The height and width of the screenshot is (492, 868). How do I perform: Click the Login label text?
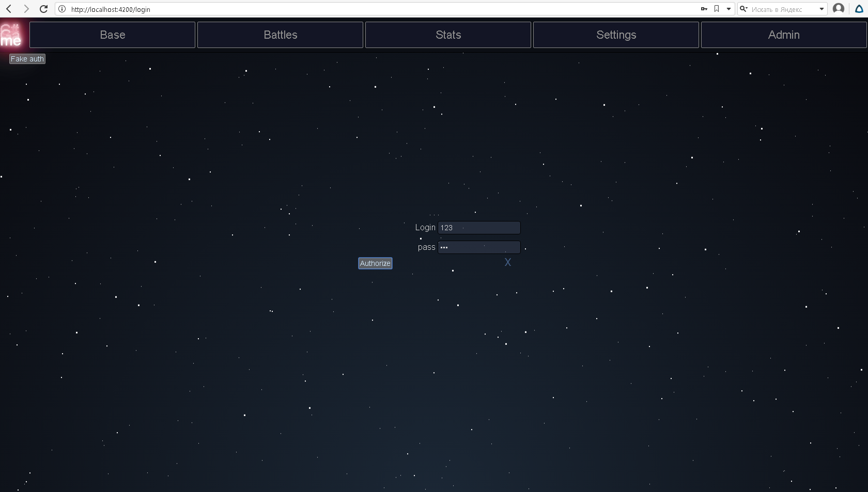(425, 228)
